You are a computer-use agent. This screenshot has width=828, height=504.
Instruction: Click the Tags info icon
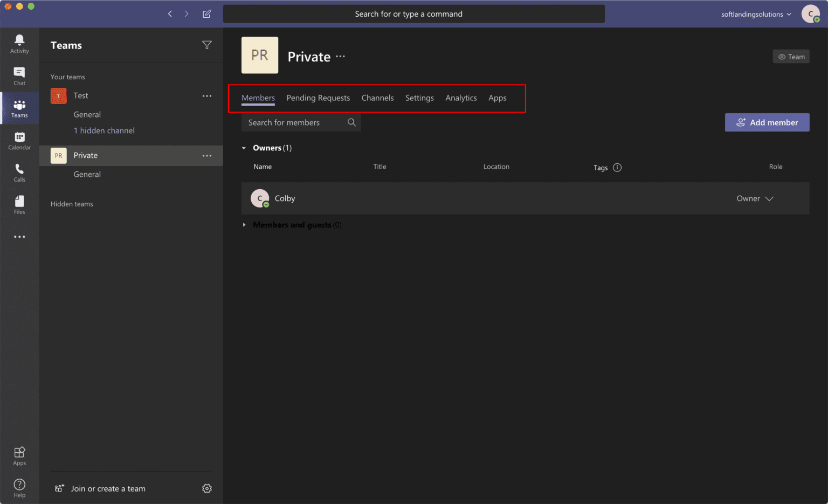(x=617, y=167)
